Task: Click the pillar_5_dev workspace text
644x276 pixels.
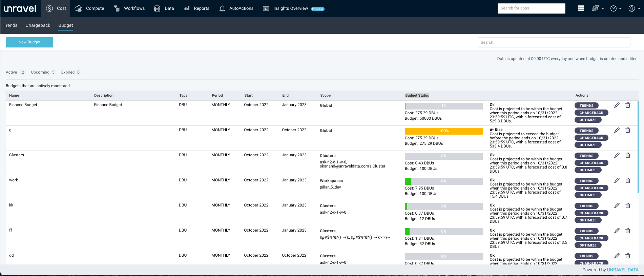Action: [x=330, y=188]
